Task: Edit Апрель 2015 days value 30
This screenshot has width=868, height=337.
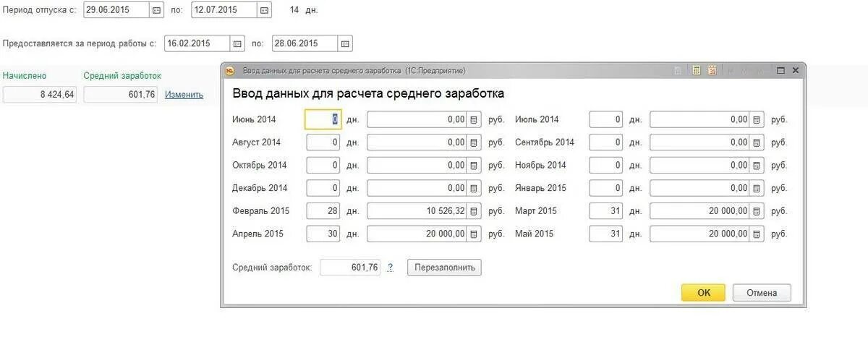Action: click(323, 234)
